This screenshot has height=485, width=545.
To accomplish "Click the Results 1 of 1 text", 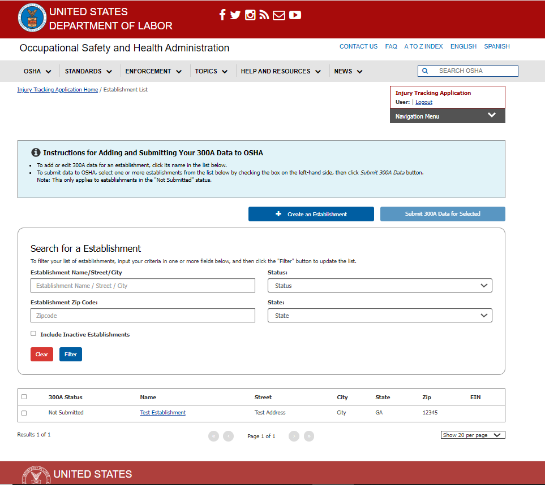I will (x=34, y=435).
